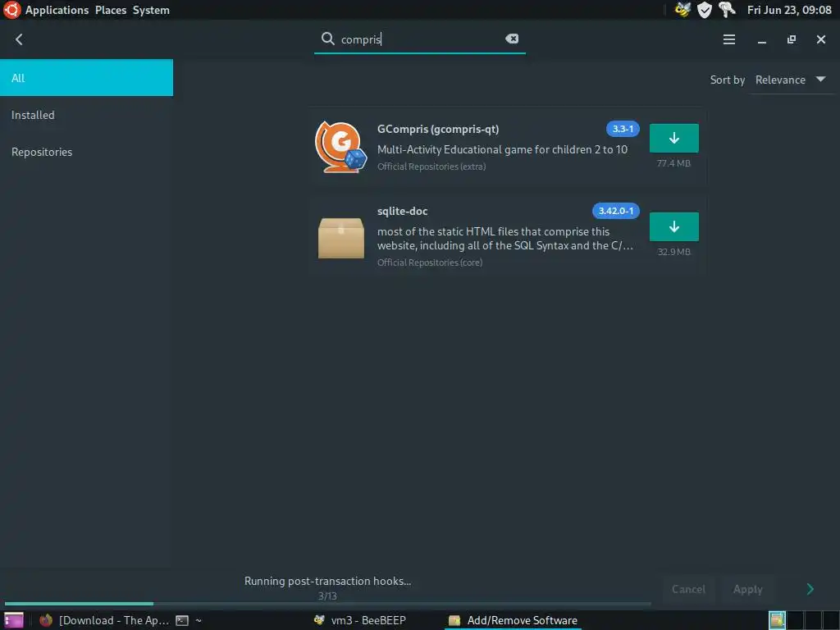Click the transaction progress bar
This screenshot has height=630, width=840.
point(327,604)
